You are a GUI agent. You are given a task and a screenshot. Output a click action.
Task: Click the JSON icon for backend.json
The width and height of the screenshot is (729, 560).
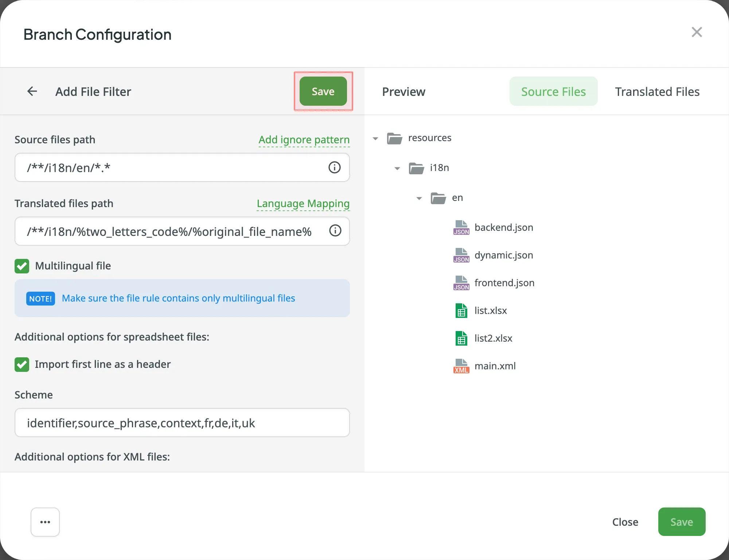[461, 227]
